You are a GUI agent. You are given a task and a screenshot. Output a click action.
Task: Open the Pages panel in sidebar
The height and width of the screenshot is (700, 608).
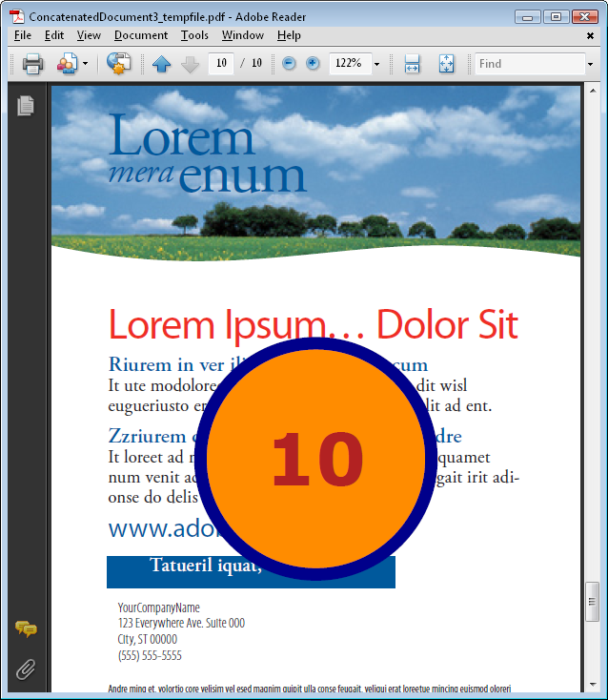(x=26, y=106)
